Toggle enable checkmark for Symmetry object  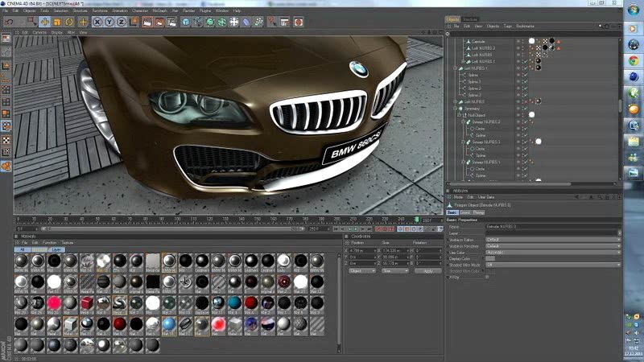(x=525, y=109)
